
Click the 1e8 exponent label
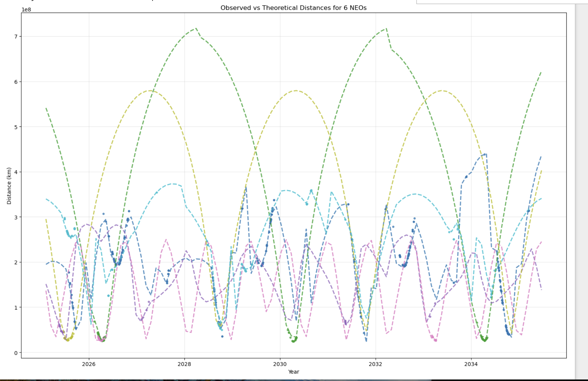coord(26,10)
